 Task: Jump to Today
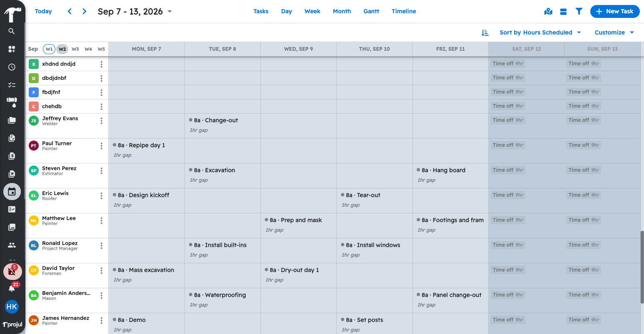tap(43, 11)
